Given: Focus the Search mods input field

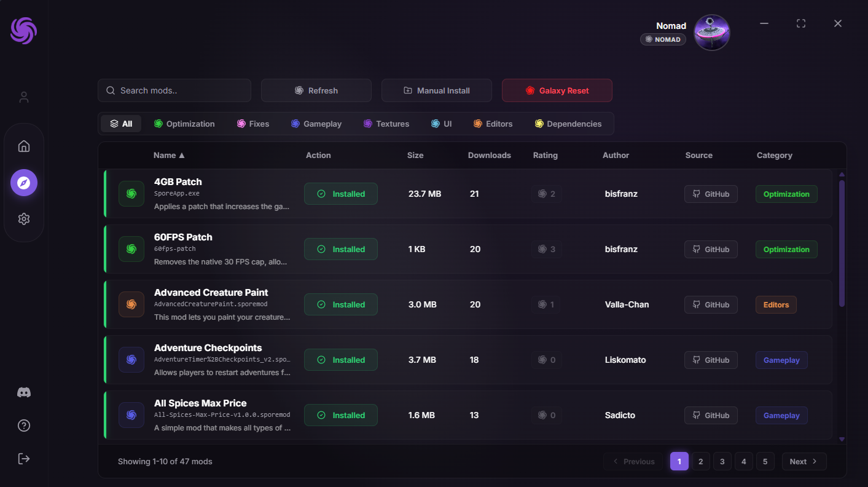Looking at the screenshot, I should (x=174, y=90).
